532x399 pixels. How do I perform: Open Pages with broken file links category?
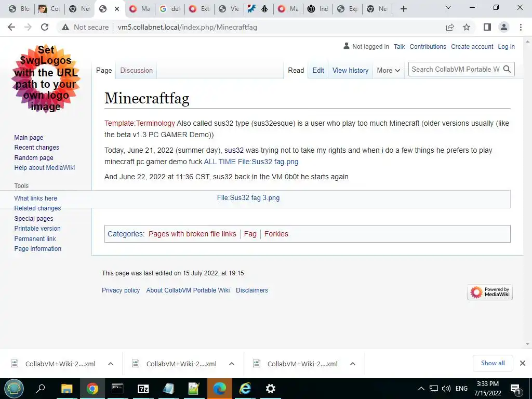tap(192, 234)
